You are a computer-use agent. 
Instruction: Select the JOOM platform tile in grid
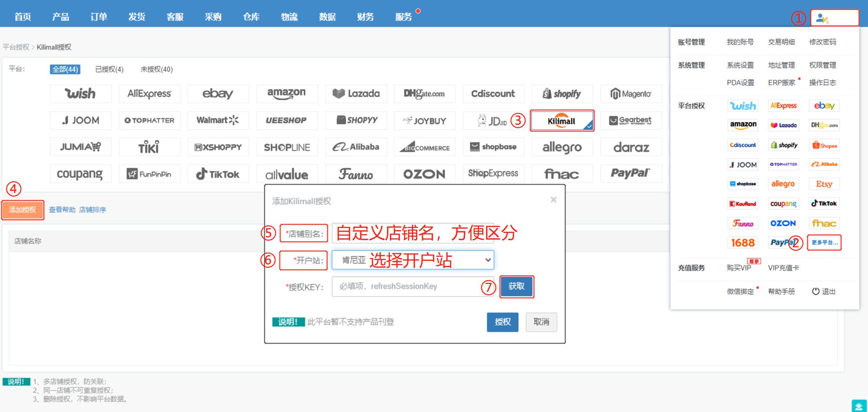pos(80,120)
